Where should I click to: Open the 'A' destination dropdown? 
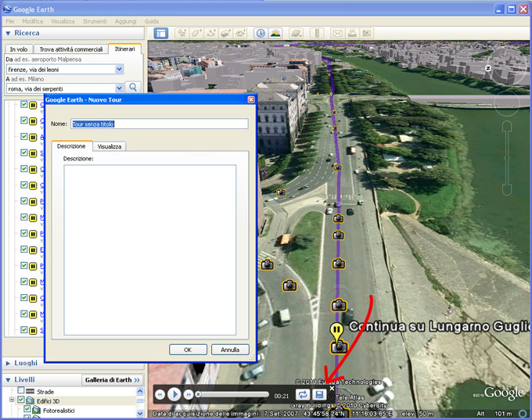[119, 88]
